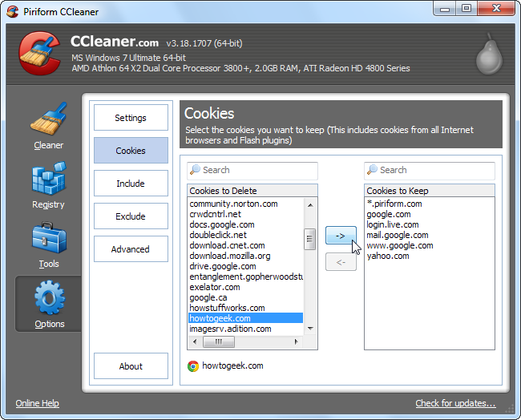Screen dimensions: 521x420
Task: Click the Cookies to Delete column header
Action: pyautogui.click(x=252, y=191)
